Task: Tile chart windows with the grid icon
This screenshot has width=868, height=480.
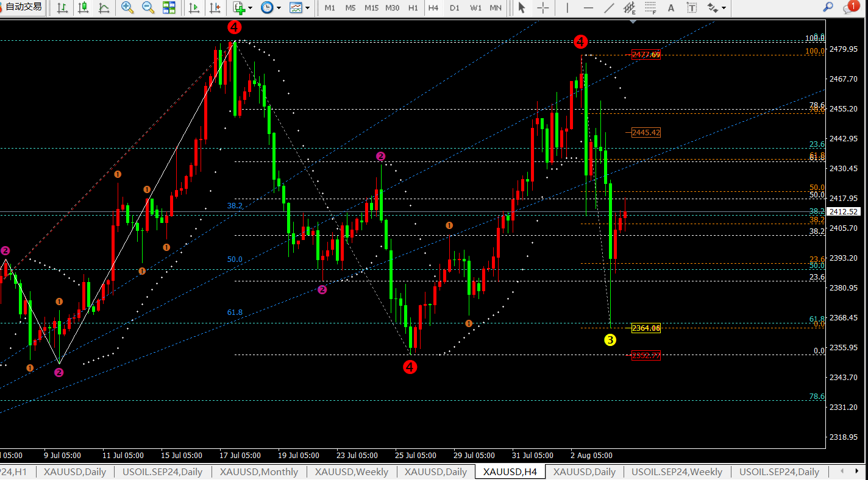Action: click(169, 7)
